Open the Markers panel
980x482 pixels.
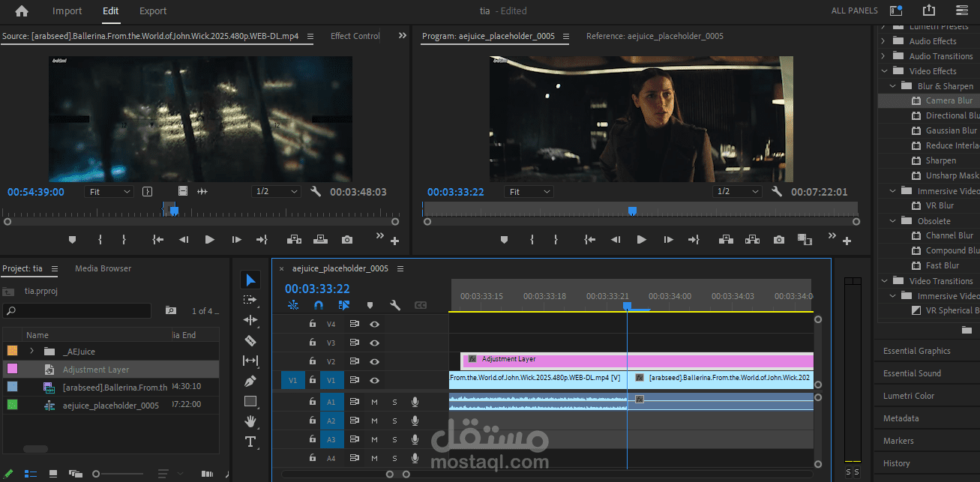898,441
